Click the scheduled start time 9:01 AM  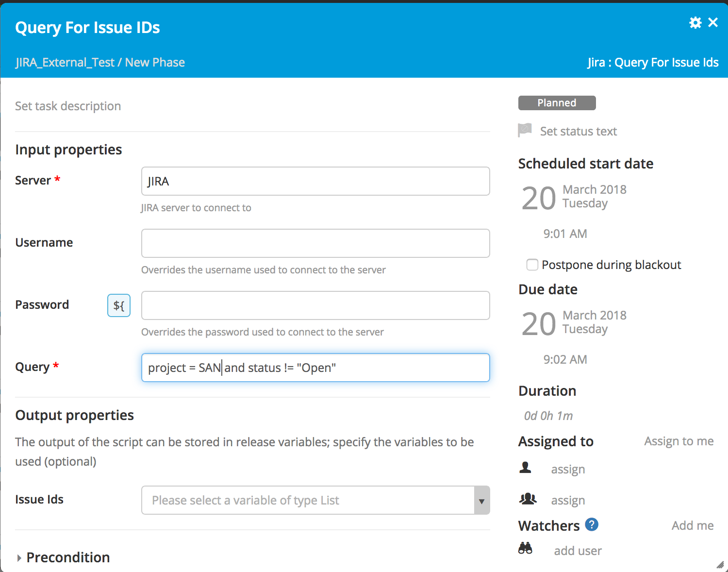point(565,234)
